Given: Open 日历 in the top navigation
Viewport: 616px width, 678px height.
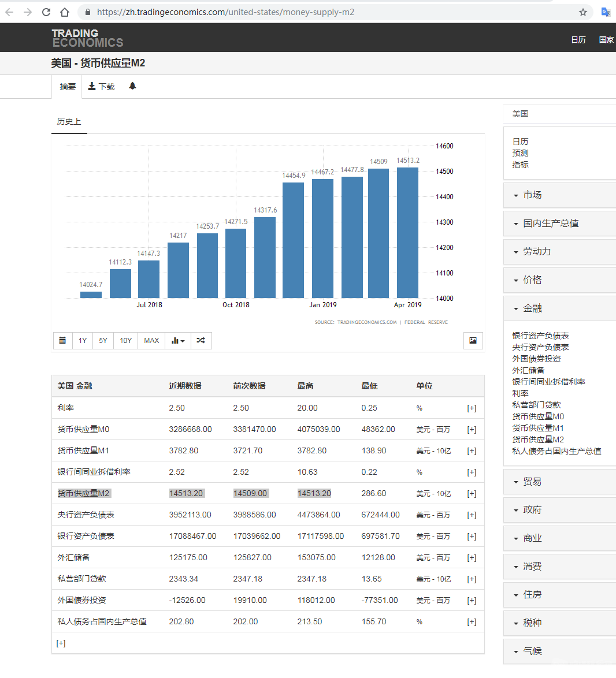Looking at the screenshot, I should 578,40.
